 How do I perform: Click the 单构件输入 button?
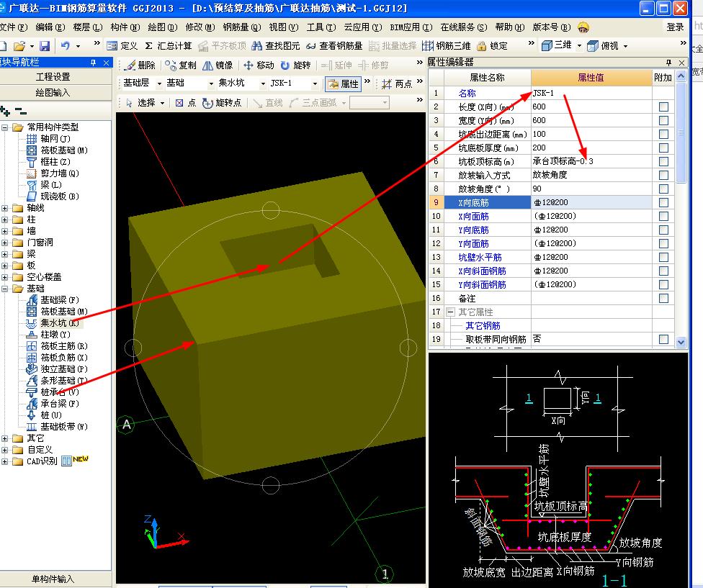tap(53, 579)
